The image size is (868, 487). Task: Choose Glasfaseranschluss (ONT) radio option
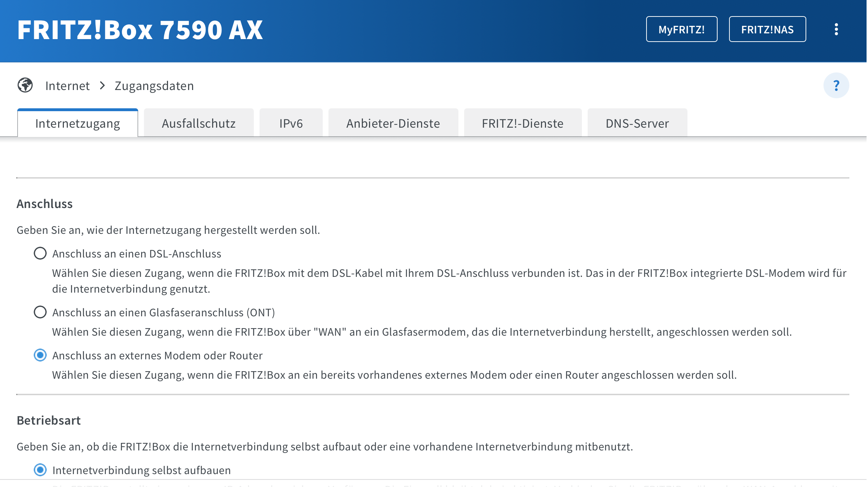tap(40, 312)
